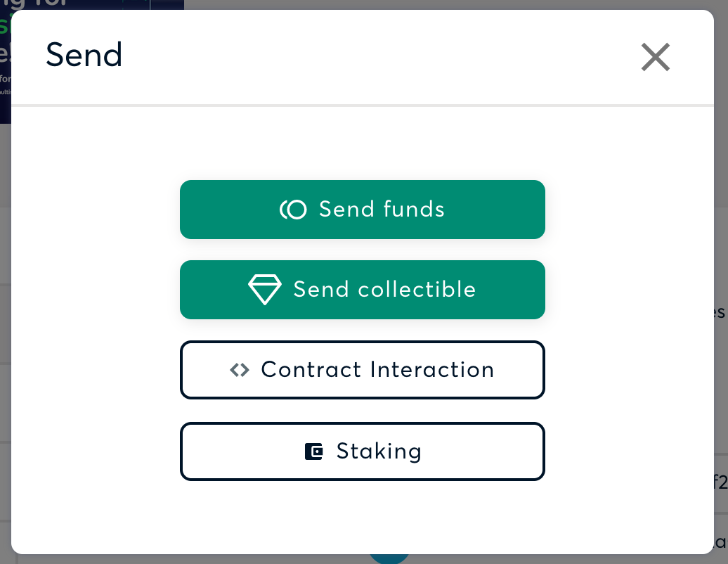Image resolution: width=728 pixels, height=564 pixels.
Task: Click the Send heading of the dialog
Action: (84, 55)
